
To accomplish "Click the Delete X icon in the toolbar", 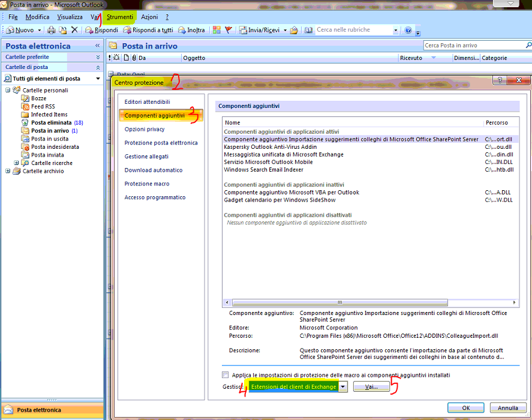I will (74, 30).
